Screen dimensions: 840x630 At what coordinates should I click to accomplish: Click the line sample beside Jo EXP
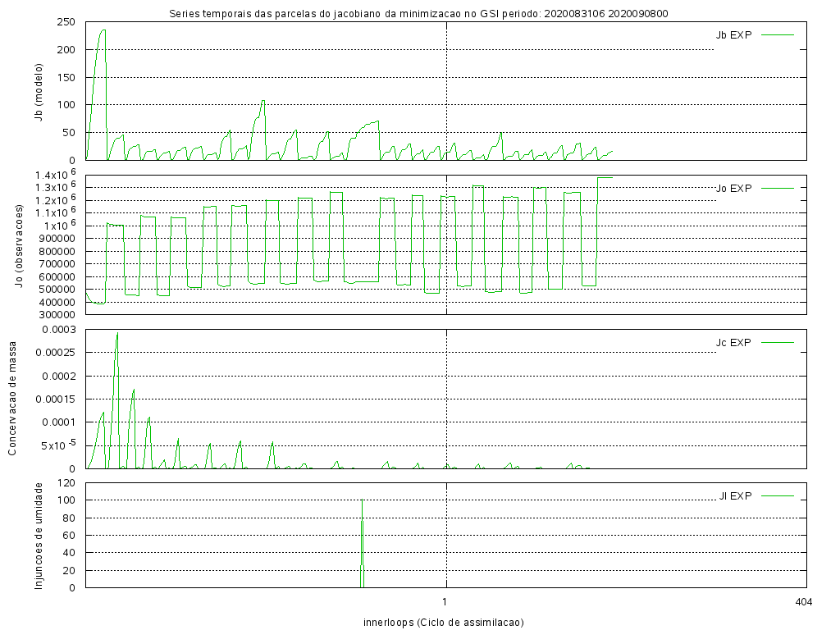tap(778, 188)
